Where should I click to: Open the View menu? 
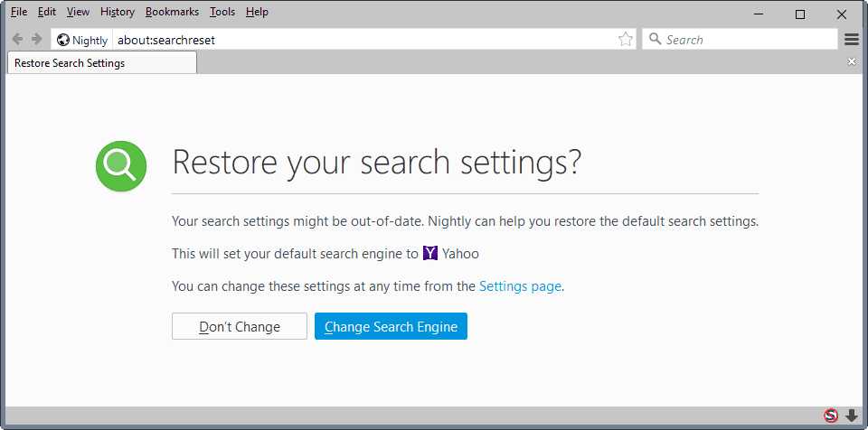(78, 12)
